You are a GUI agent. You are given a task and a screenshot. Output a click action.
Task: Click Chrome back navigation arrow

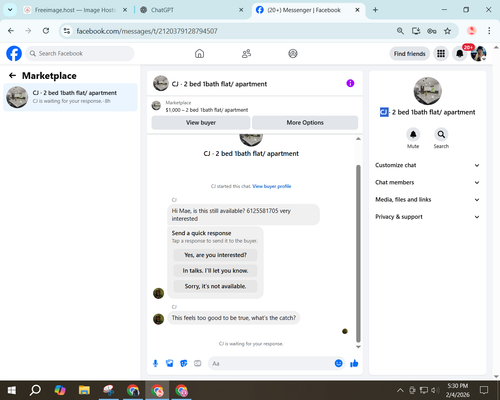(x=11, y=31)
